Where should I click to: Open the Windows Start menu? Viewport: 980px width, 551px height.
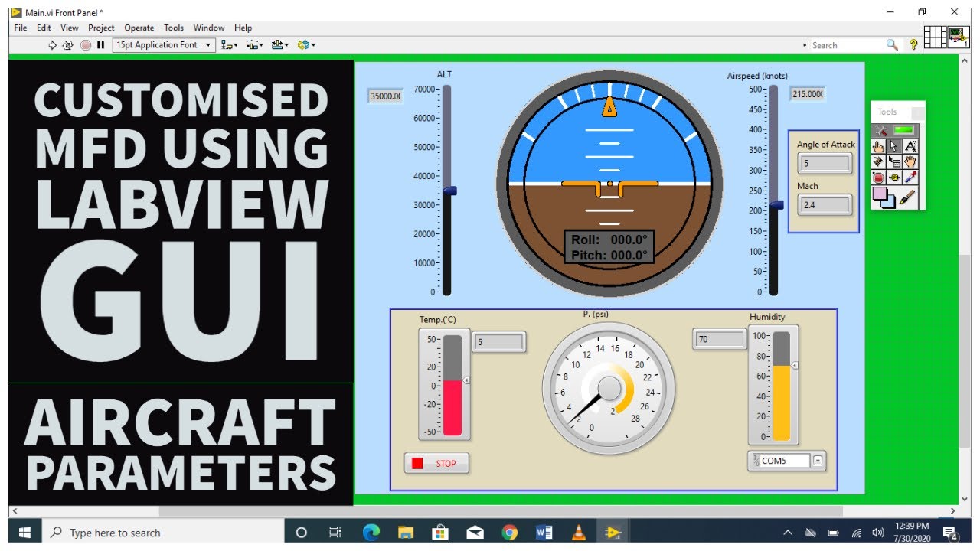pyautogui.click(x=23, y=533)
